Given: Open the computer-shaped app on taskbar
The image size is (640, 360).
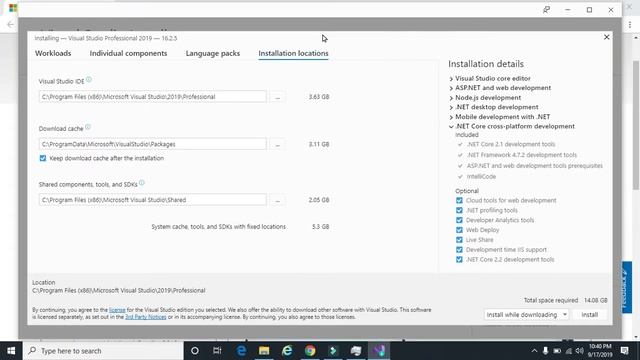Looking at the screenshot, I should [356, 351].
